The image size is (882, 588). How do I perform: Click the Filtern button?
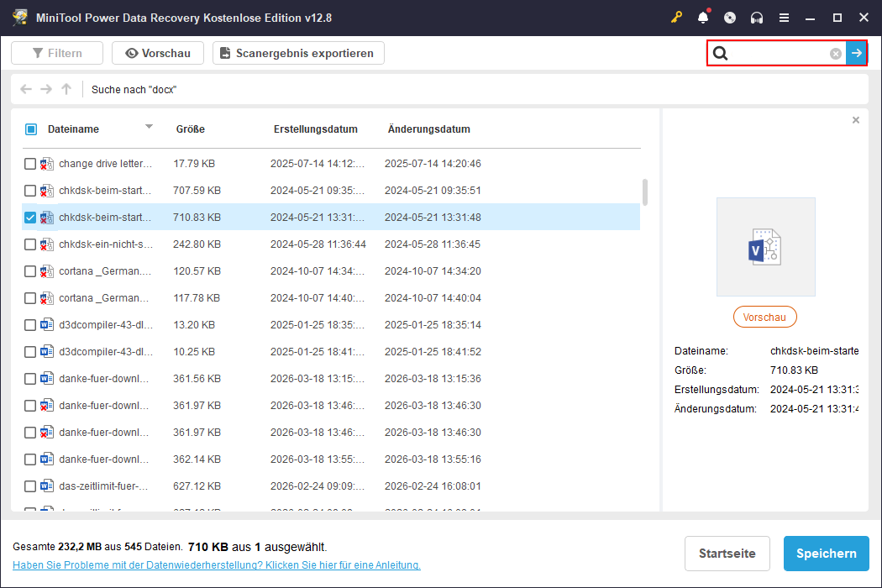(x=57, y=53)
